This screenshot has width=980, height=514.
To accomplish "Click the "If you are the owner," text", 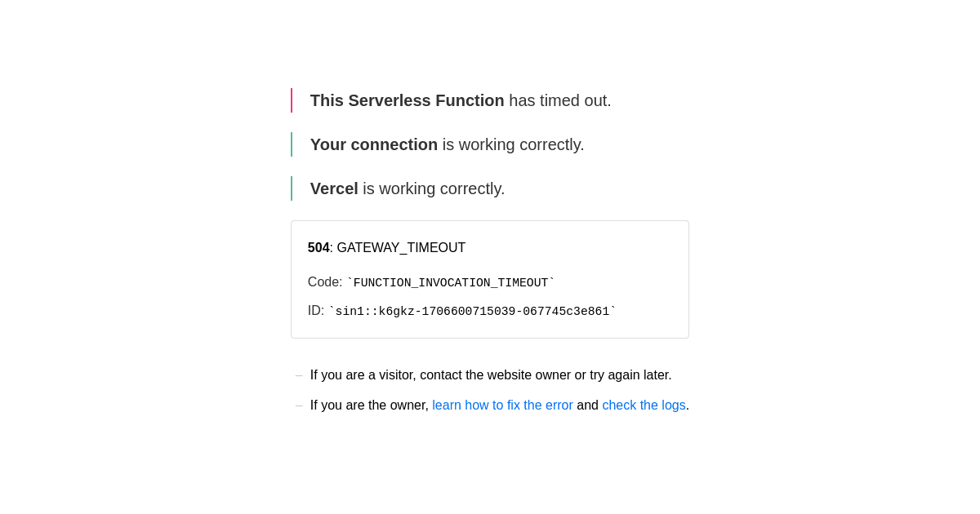I will 369,405.
